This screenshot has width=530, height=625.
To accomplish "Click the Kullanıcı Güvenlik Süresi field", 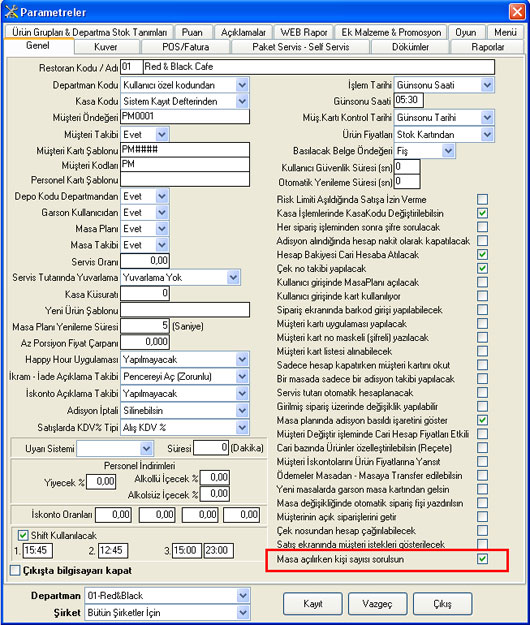I will click(407, 167).
